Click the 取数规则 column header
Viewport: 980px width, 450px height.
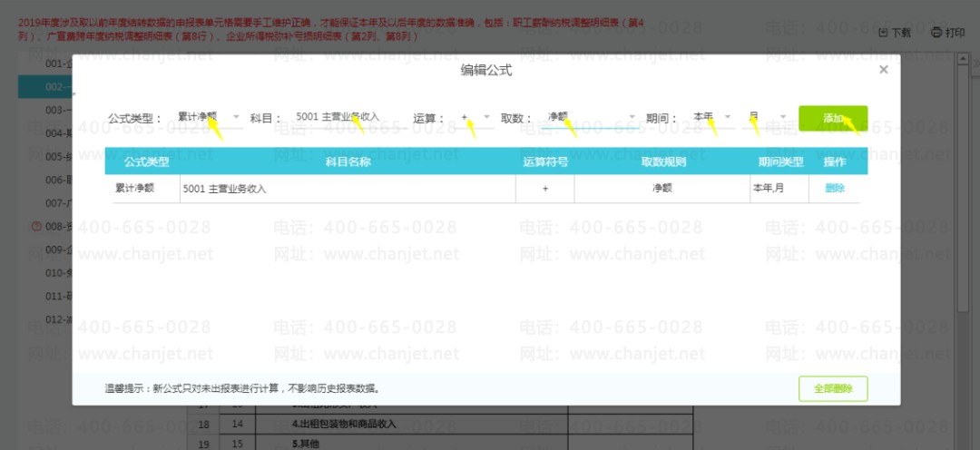pyautogui.click(x=663, y=161)
